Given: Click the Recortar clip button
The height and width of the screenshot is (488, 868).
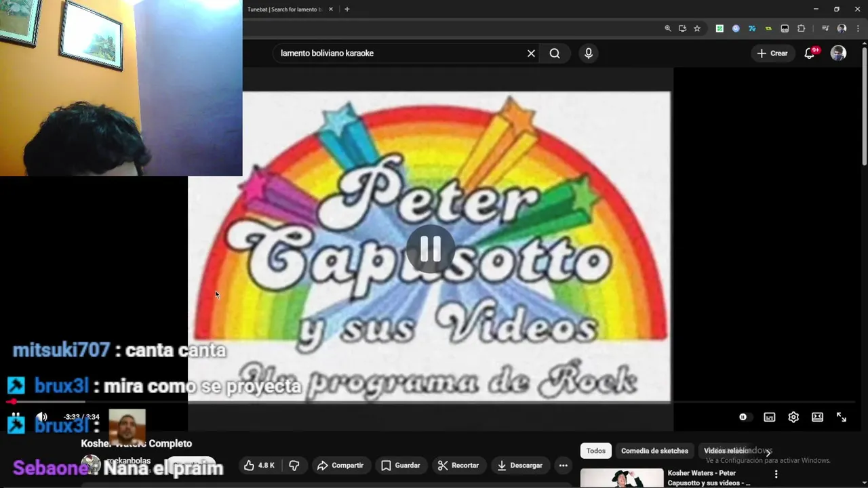Looking at the screenshot, I should pyautogui.click(x=458, y=466).
